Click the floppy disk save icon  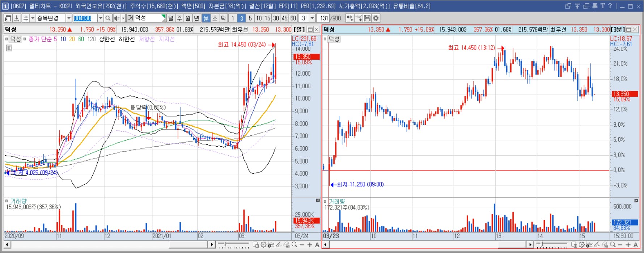[x=367, y=18]
